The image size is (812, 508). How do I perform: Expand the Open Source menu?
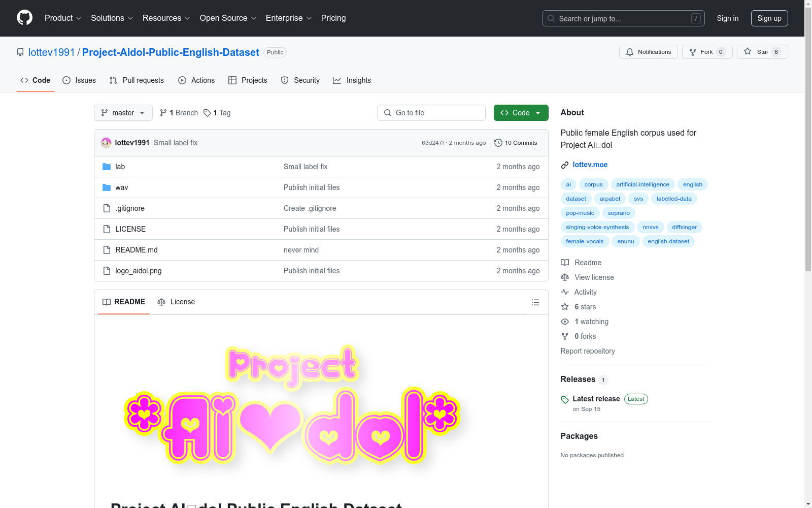228,18
